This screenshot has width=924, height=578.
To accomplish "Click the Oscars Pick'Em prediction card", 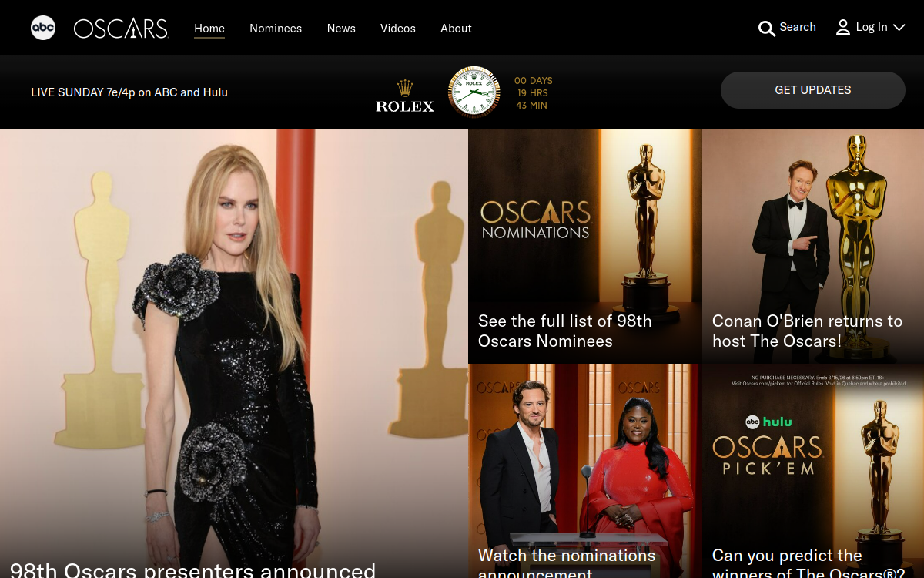I will [x=812, y=470].
